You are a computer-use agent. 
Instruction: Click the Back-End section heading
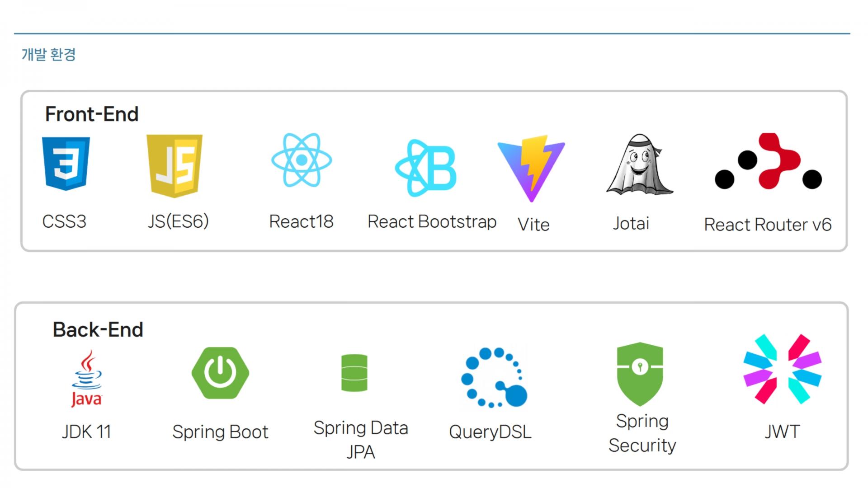[98, 329]
